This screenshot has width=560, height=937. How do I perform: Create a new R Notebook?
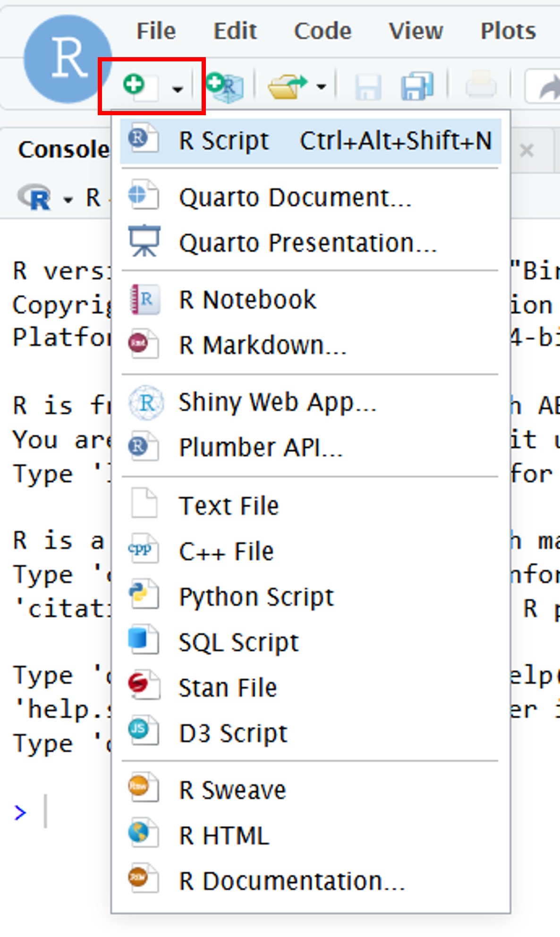(x=247, y=300)
